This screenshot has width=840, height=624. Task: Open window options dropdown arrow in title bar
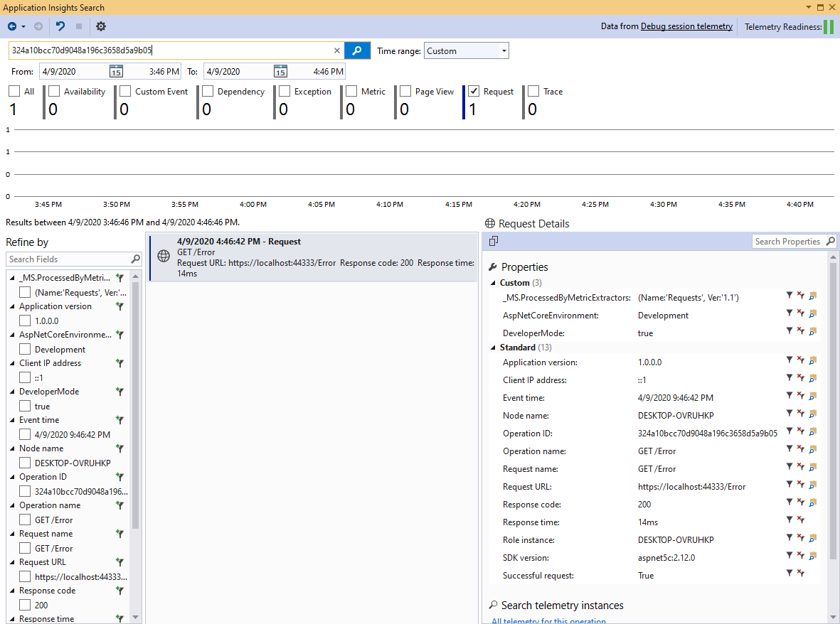(x=809, y=8)
